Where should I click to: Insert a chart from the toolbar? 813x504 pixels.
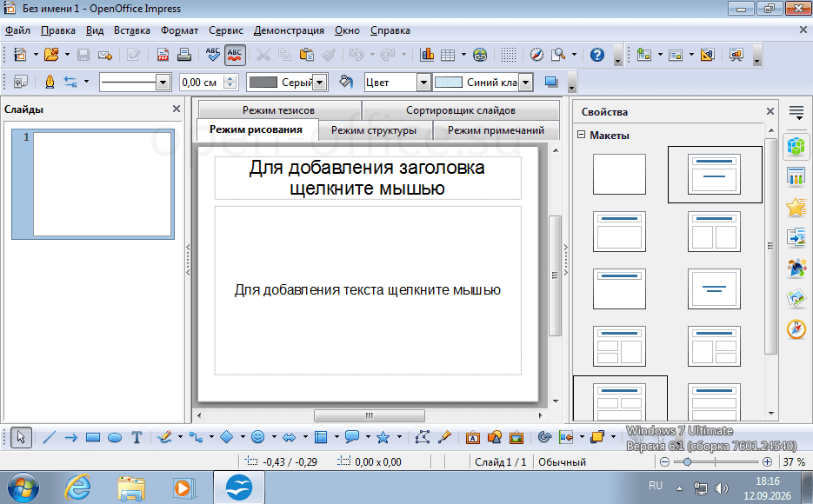tap(427, 55)
